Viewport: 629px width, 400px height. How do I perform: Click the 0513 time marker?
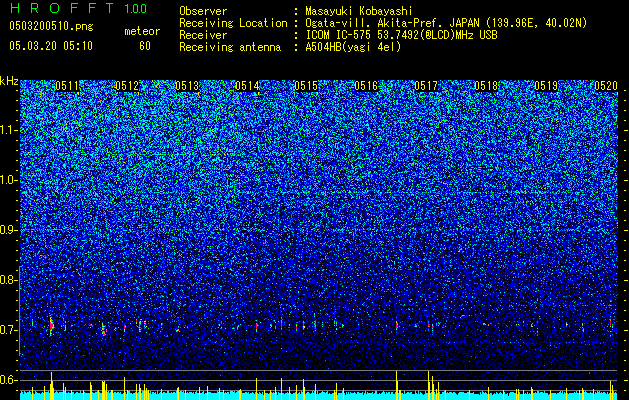tap(187, 86)
